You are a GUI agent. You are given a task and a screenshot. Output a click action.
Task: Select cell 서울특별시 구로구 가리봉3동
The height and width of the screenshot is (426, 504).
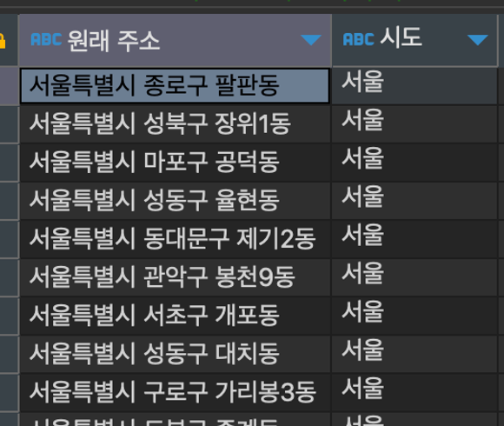pyautogui.click(x=176, y=392)
